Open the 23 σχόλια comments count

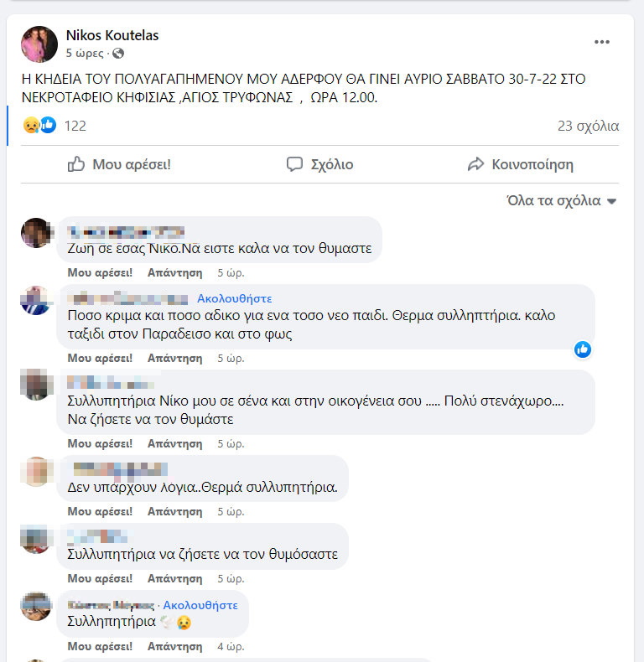pos(588,126)
